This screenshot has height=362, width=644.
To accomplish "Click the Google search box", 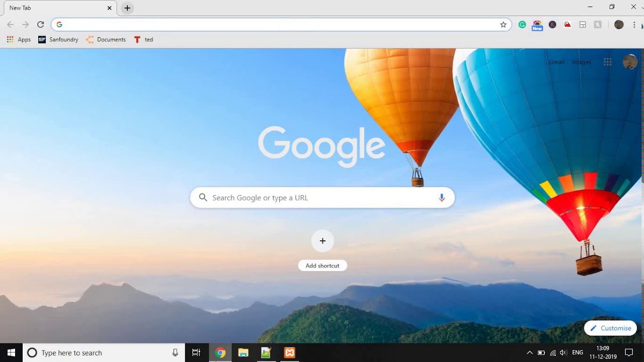I will pyautogui.click(x=323, y=198).
